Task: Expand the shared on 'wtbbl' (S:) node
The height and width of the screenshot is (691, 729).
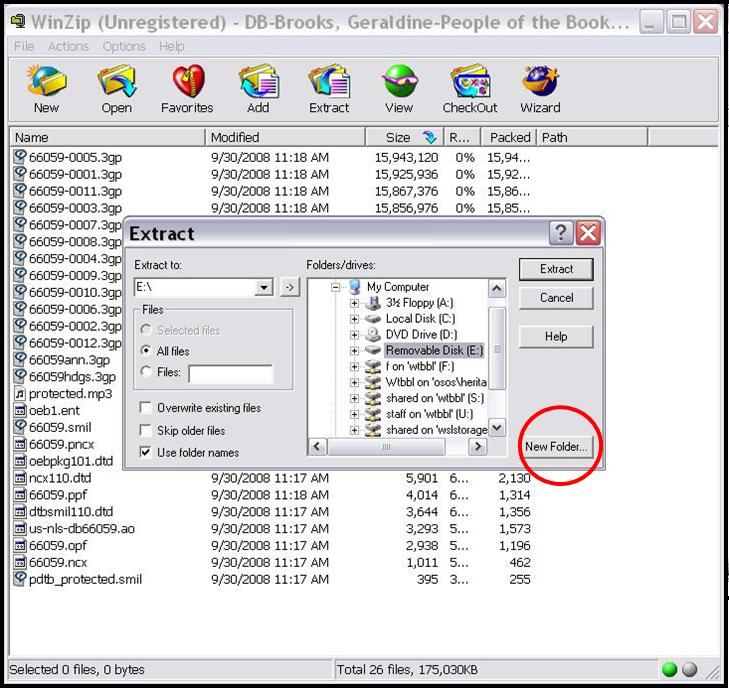Action: point(354,399)
